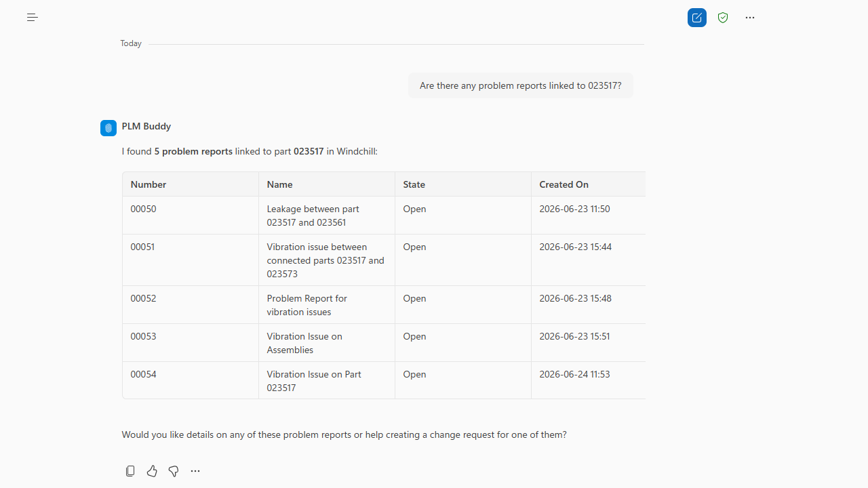Viewport: 868px width, 488px height.
Task: Give thumbs down to the response
Action: click(x=174, y=471)
